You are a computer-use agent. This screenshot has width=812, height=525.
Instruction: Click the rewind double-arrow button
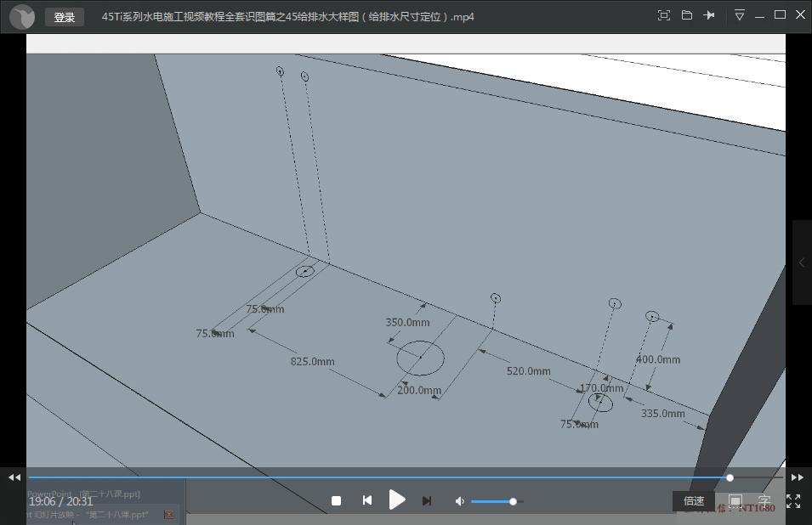(14, 477)
